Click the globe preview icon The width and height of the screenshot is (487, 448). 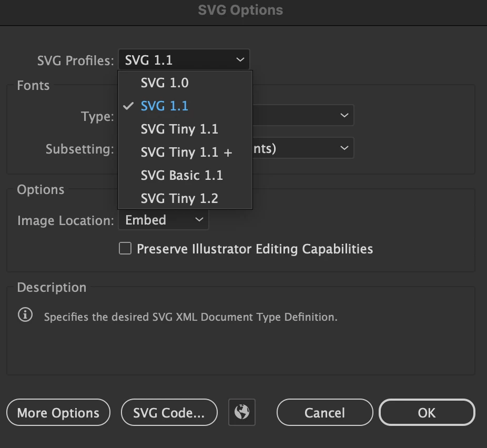[242, 412]
